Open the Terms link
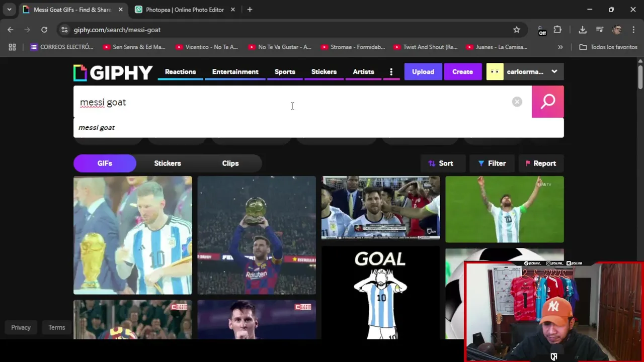This screenshot has height=362, width=644. (x=57, y=327)
